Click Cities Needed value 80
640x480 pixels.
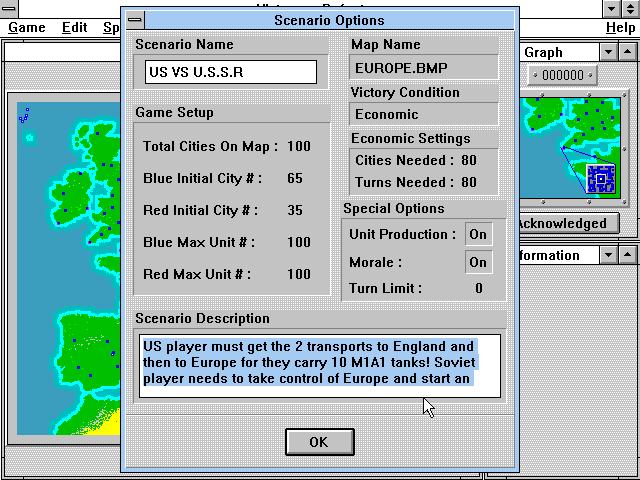469,160
